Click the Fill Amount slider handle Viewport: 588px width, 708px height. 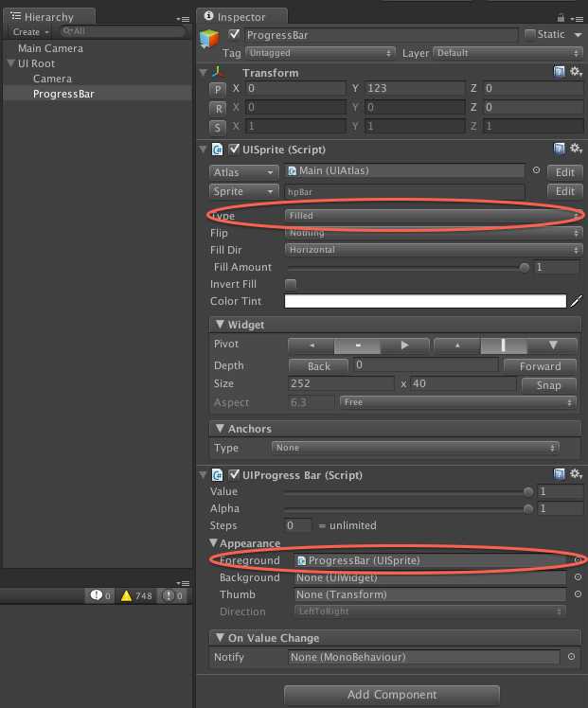coord(525,268)
